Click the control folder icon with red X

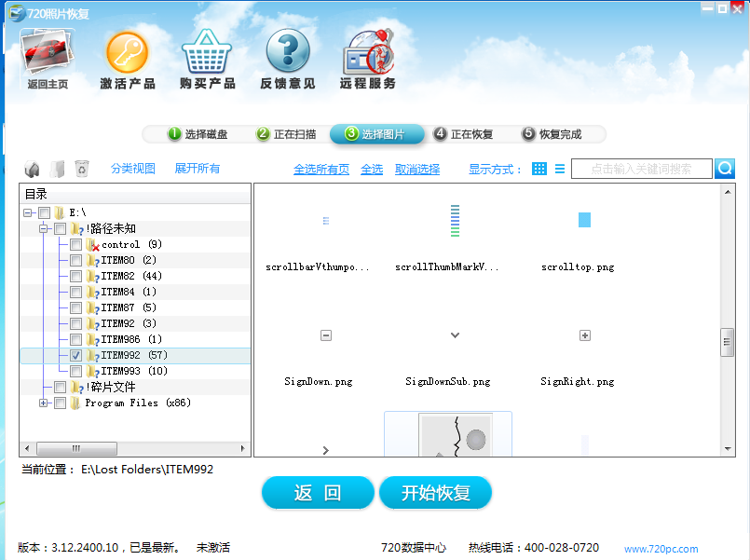[x=93, y=245]
